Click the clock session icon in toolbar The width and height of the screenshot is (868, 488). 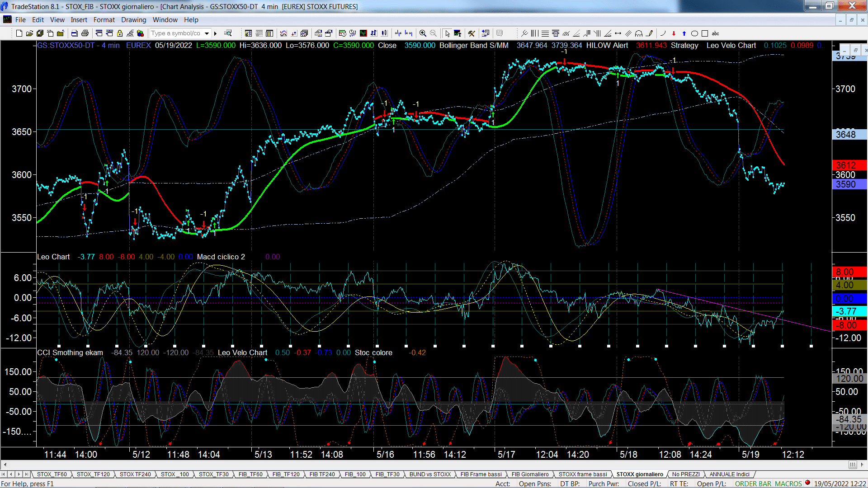(x=342, y=33)
